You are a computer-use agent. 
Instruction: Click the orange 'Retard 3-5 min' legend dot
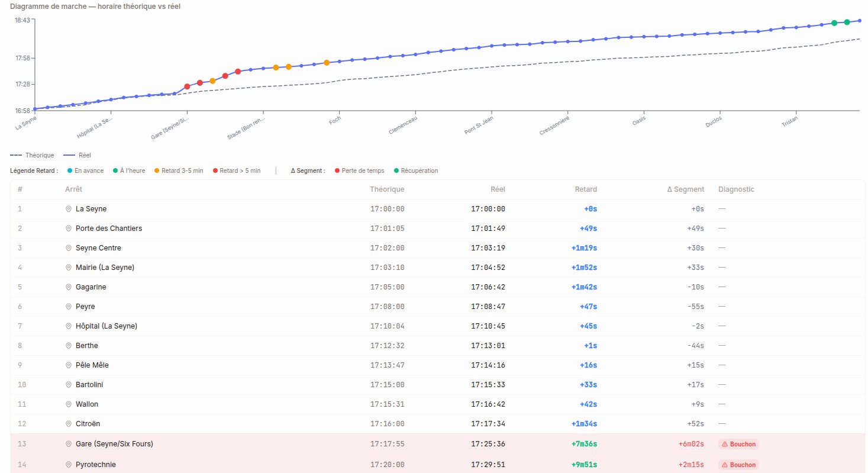(x=157, y=170)
